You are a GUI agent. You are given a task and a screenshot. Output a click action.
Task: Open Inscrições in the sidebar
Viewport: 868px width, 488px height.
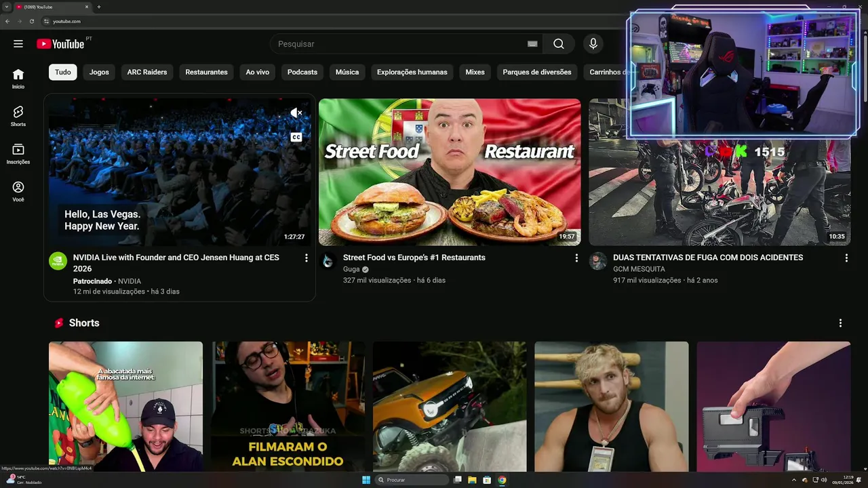pos(18,154)
